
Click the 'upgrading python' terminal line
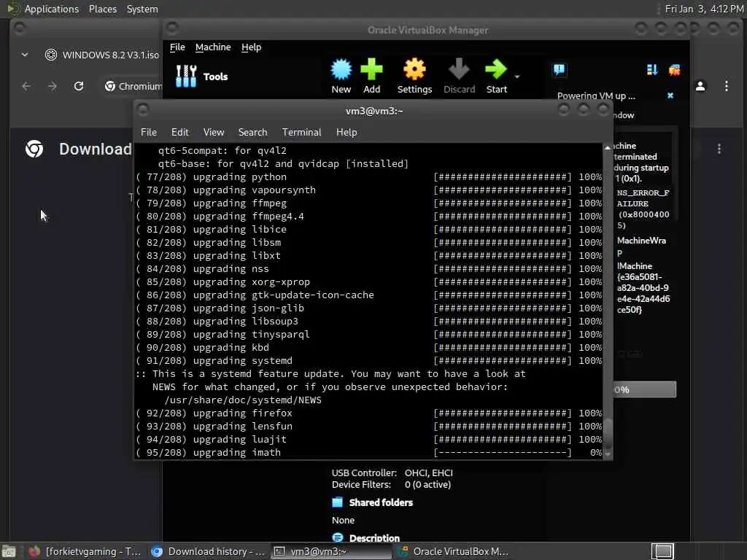pos(368,176)
